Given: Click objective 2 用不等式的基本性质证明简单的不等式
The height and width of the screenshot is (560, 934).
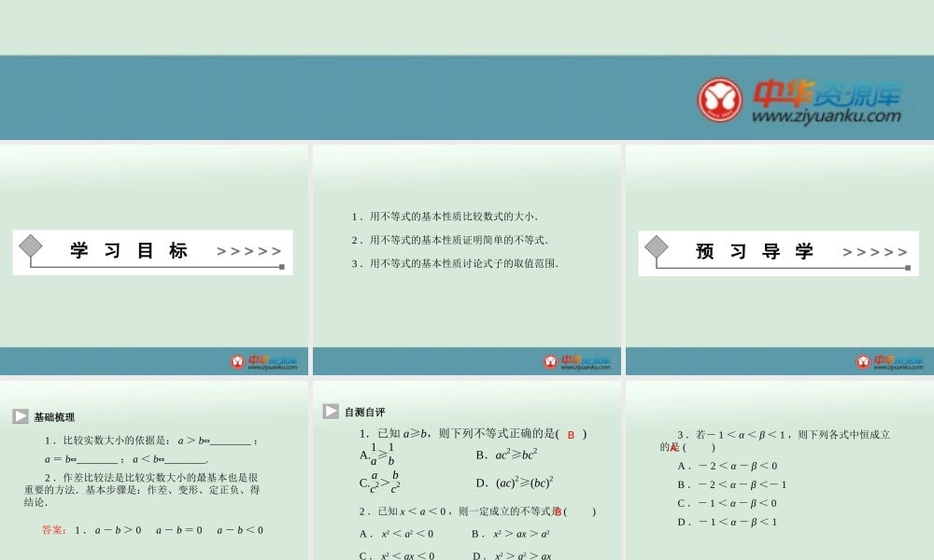Looking at the screenshot, I should [x=450, y=240].
